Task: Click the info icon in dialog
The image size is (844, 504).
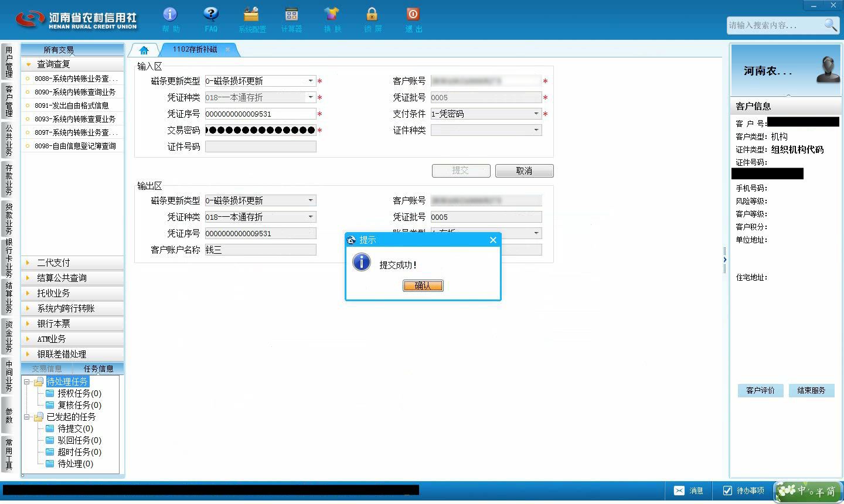Action: [x=362, y=262]
